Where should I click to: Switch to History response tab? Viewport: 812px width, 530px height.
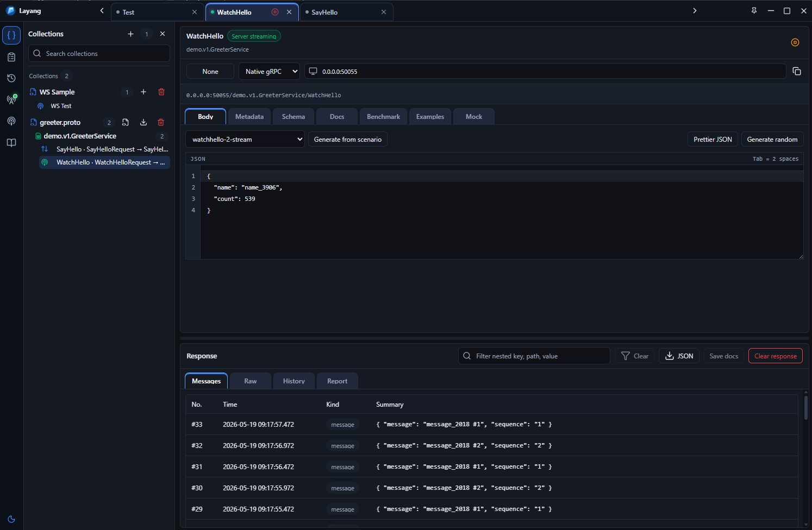pos(293,381)
